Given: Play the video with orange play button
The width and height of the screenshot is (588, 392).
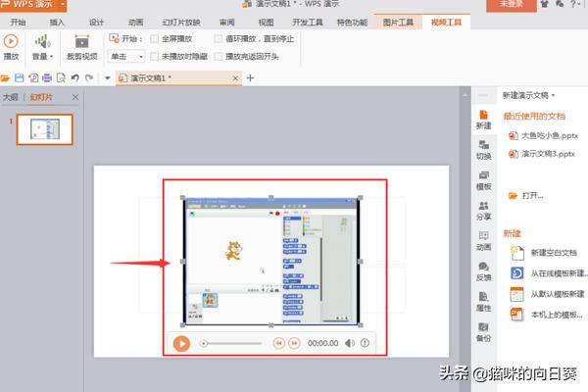Looking at the screenshot, I should coord(181,343).
